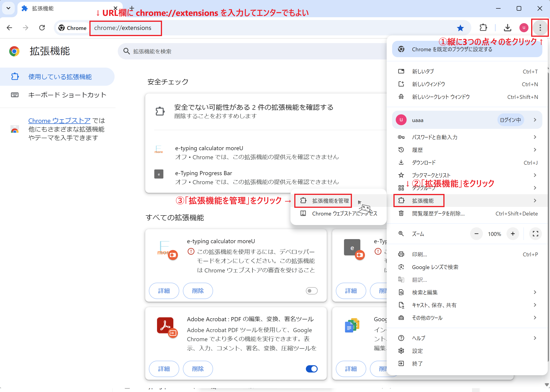This screenshot has width=550, height=392.
Task: Open the three-dot Chrome menu
Action: click(x=540, y=28)
